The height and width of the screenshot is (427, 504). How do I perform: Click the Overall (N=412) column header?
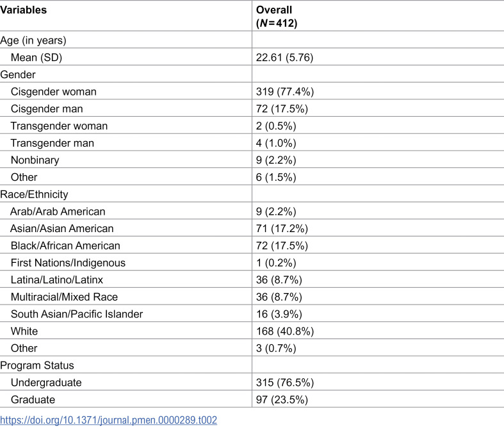pos(277,17)
